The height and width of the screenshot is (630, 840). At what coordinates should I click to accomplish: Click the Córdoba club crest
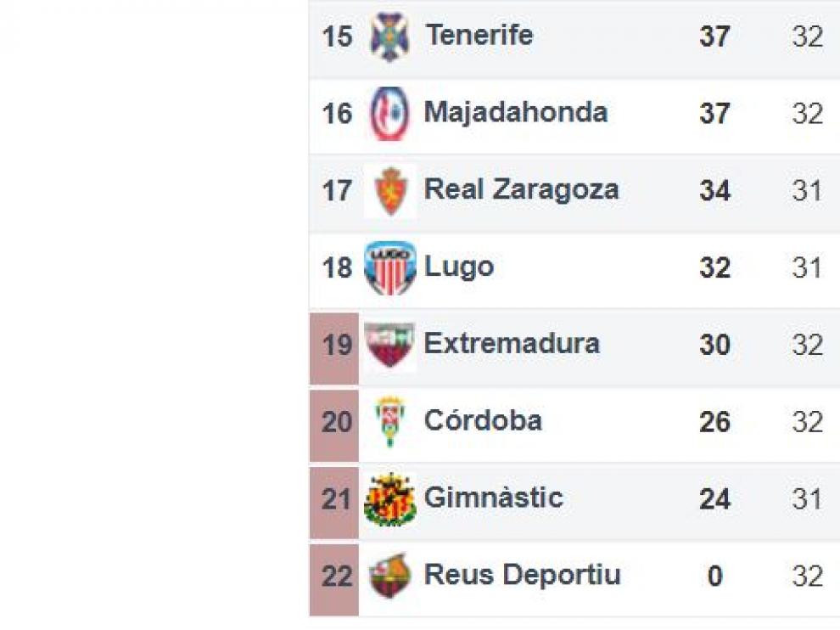[390, 422]
